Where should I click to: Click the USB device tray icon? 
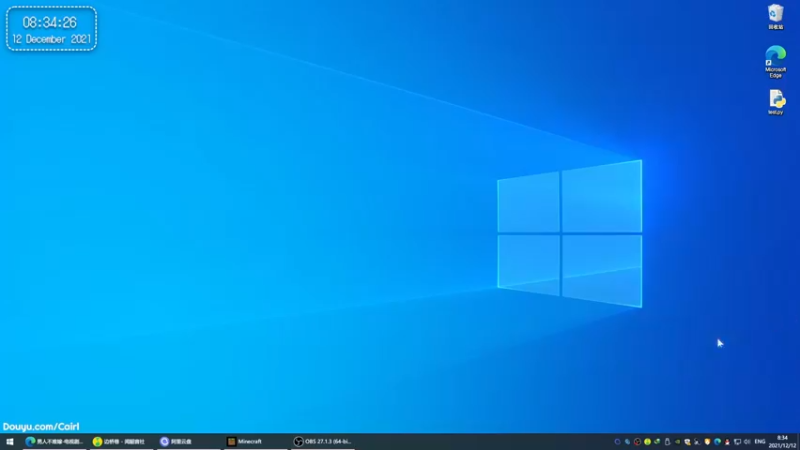point(667,442)
